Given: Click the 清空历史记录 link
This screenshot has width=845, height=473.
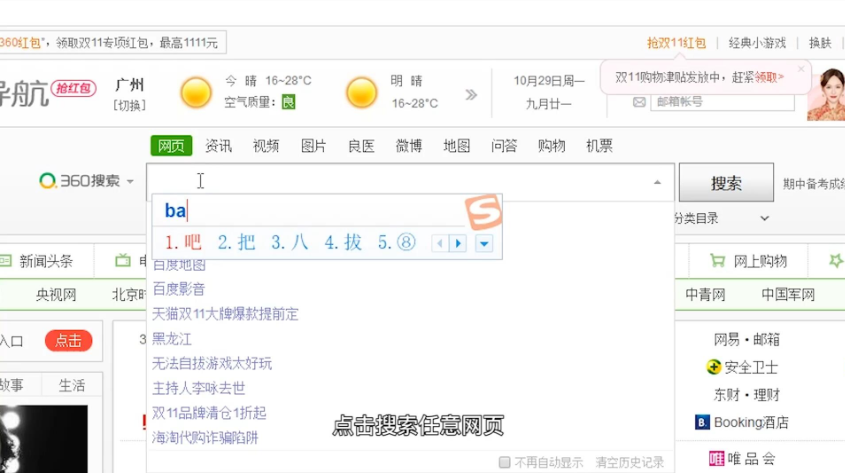Looking at the screenshot, I should (x=629, y=463).
